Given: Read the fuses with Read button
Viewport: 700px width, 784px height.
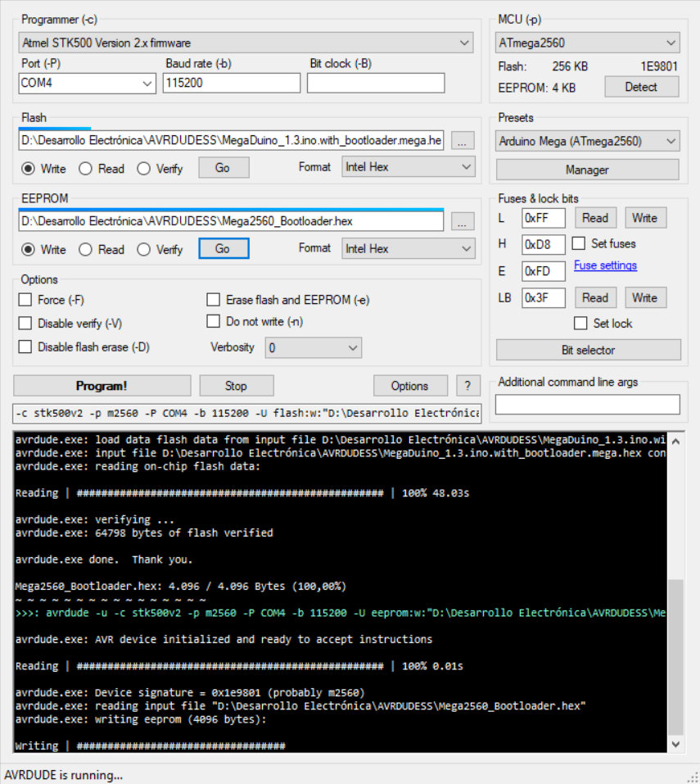Looking at the screenshot, I should (595, 218).
